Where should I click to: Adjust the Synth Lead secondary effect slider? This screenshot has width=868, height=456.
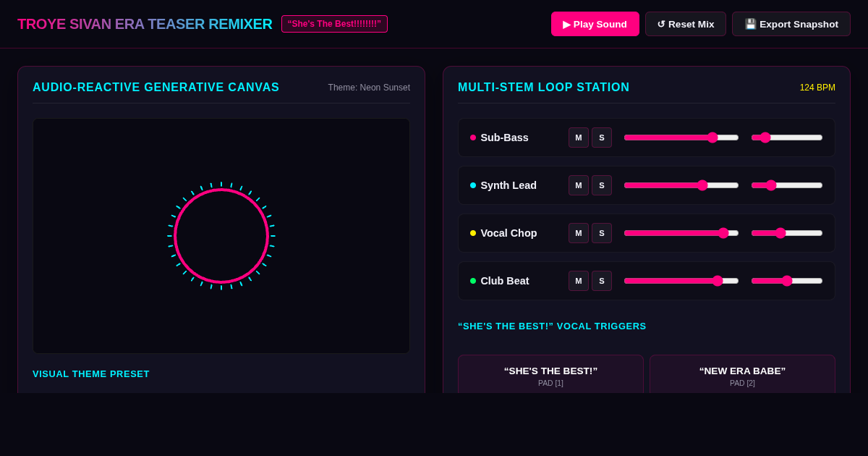pyautogui.click(x=787, y=185)
